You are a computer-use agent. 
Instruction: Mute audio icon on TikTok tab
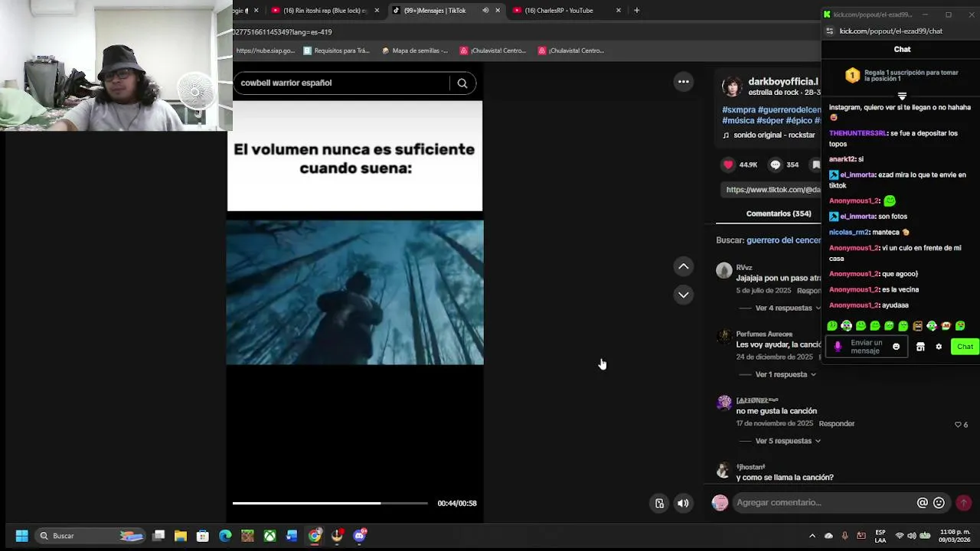(x=485, y=11)
